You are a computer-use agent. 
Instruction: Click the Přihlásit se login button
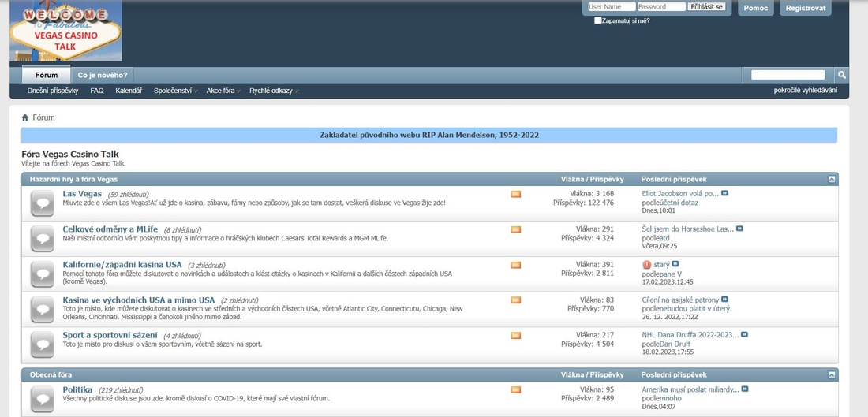click(706, 6)
